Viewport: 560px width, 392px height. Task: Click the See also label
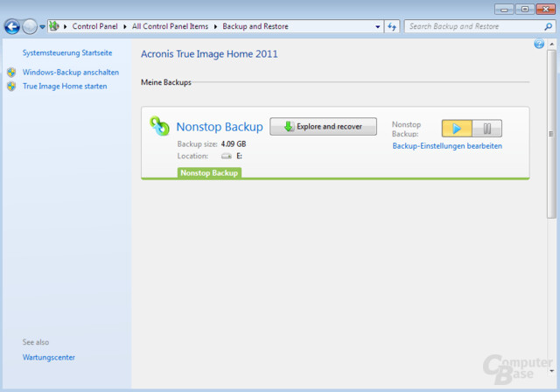coord(36,342)
